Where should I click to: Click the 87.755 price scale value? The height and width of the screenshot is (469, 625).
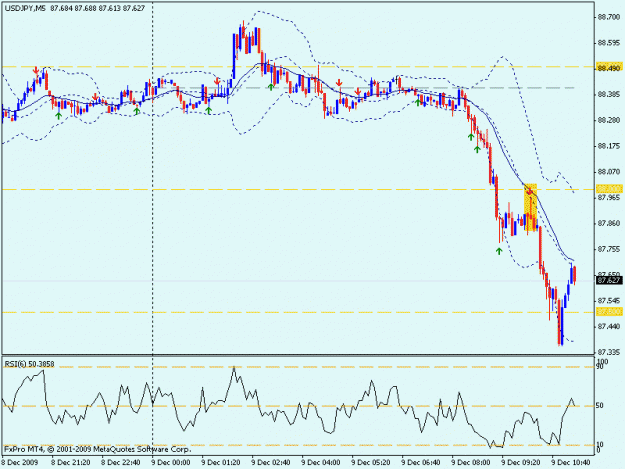[609, 249]
